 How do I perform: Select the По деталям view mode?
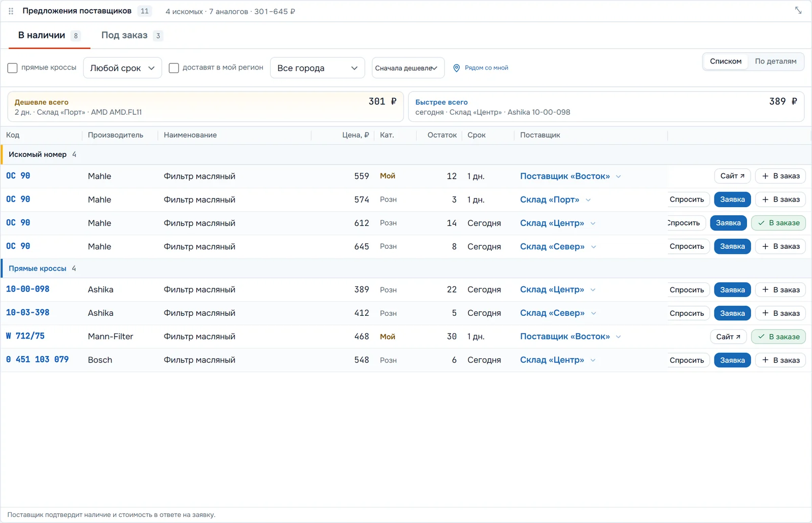775,61
